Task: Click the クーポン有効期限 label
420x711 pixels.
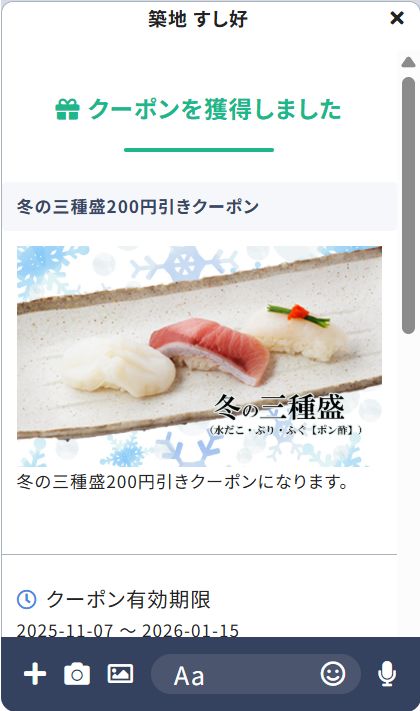Action: coord(128,599)
